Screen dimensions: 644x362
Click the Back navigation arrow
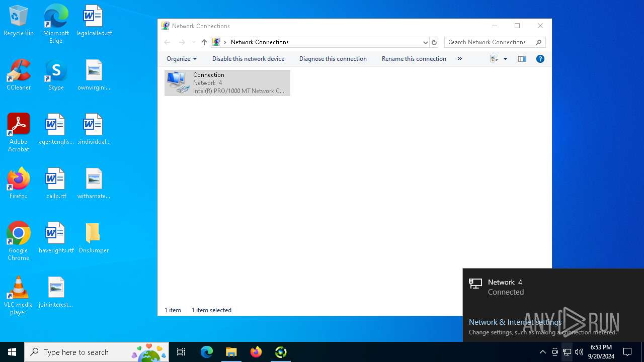[168, 42]
